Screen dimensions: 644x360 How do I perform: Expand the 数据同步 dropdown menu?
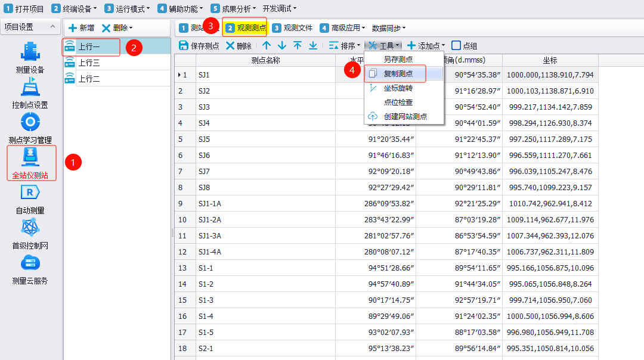[x=389, y=28]
